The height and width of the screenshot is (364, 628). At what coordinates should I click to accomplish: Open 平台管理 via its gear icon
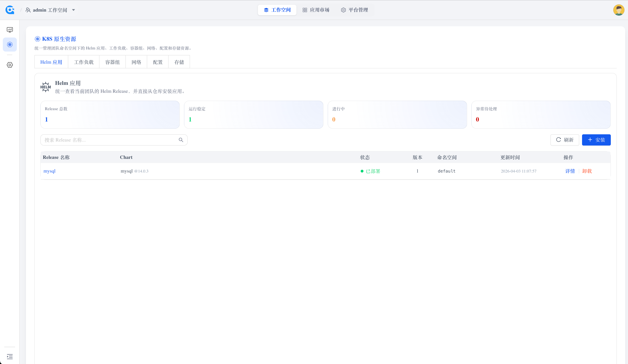(x=343, y=10)
